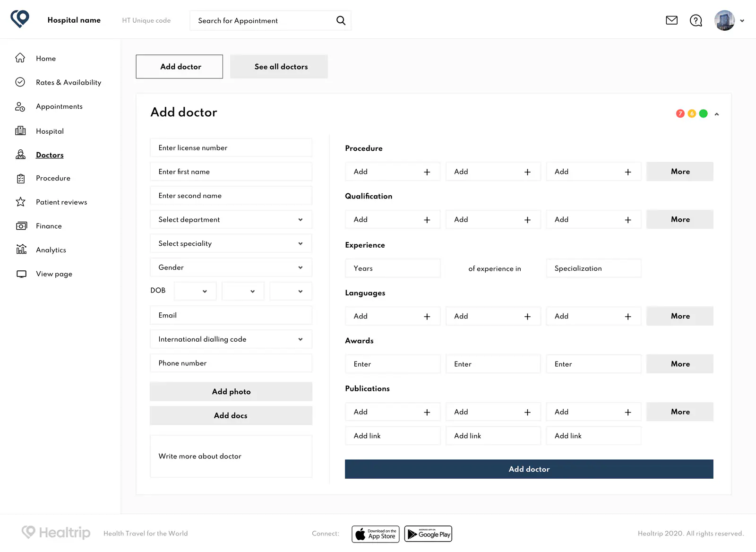Click plus icon in second Procedure Add field
Viewport: 756px width, 552px height.
pos(527,172)
